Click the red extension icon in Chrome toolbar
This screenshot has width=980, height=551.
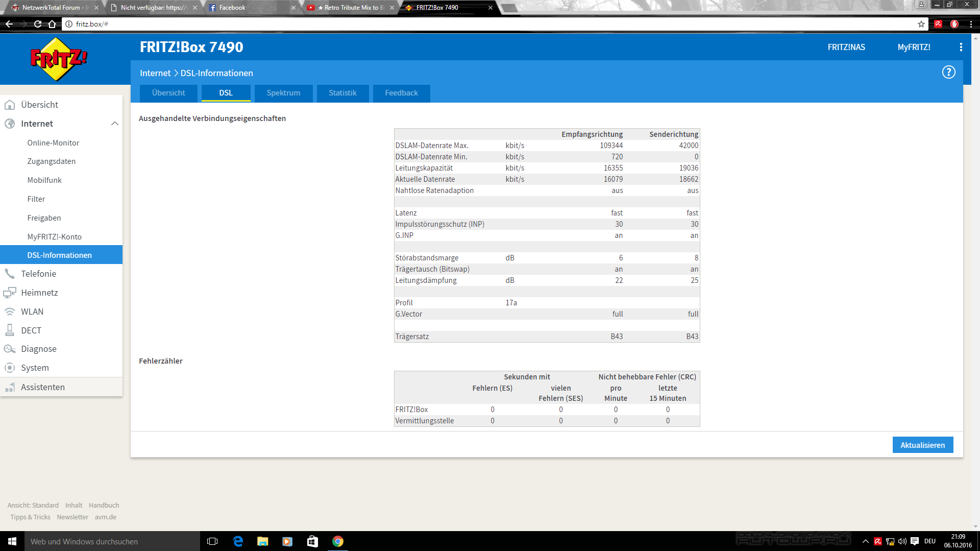point(938,24)
